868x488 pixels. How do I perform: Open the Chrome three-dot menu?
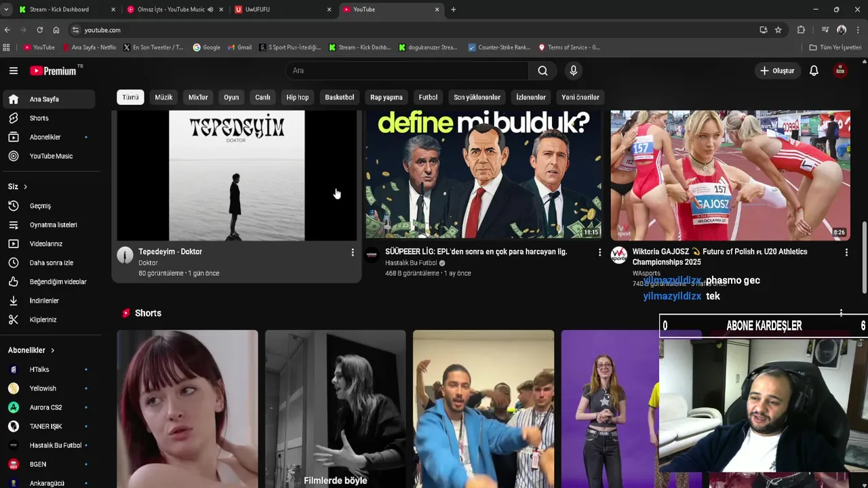[x=858, y=30]
